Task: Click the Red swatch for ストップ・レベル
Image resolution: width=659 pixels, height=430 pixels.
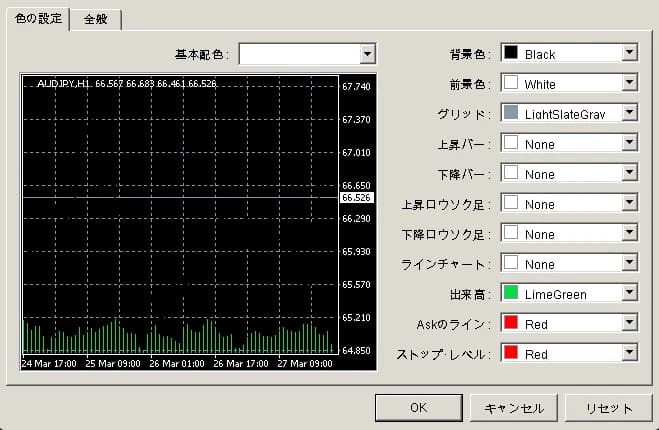Action: click(x=511, y=353)
